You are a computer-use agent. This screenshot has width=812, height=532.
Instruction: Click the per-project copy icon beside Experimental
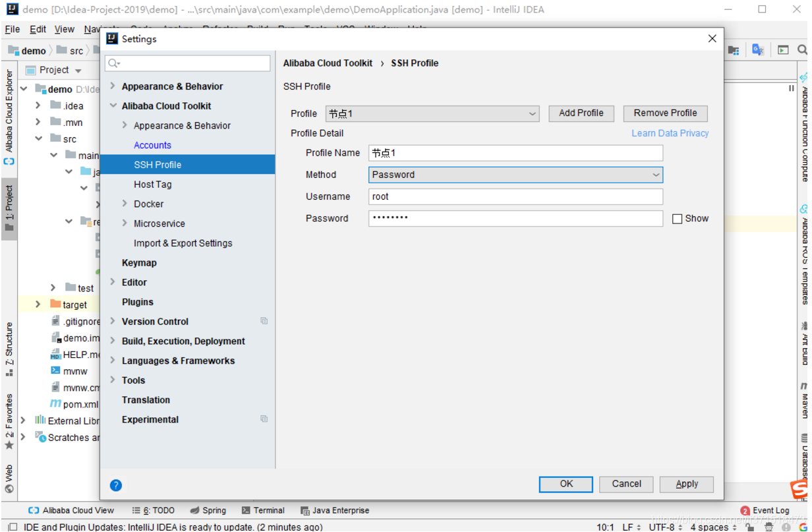(264, 419)
